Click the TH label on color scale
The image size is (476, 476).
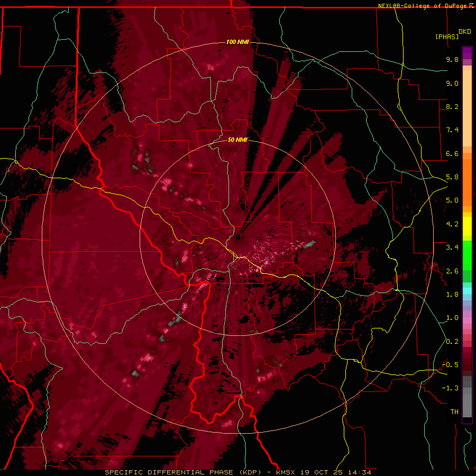(454, 412)
